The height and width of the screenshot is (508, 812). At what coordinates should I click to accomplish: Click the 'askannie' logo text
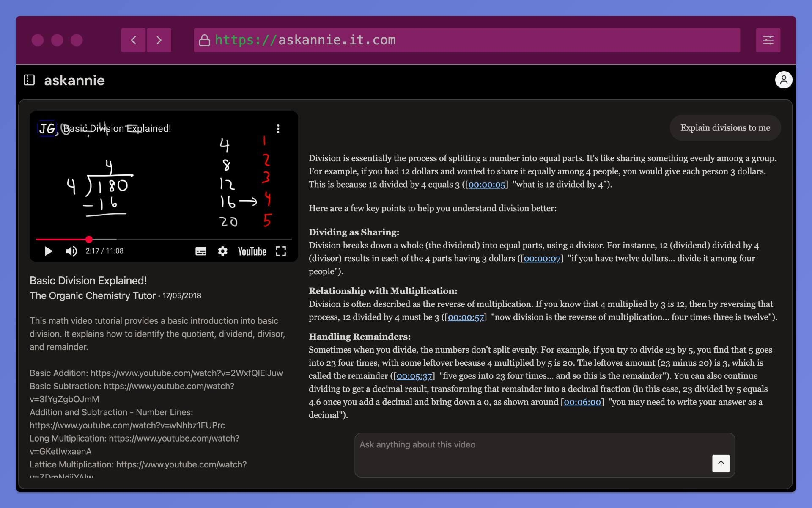point(74,80)
